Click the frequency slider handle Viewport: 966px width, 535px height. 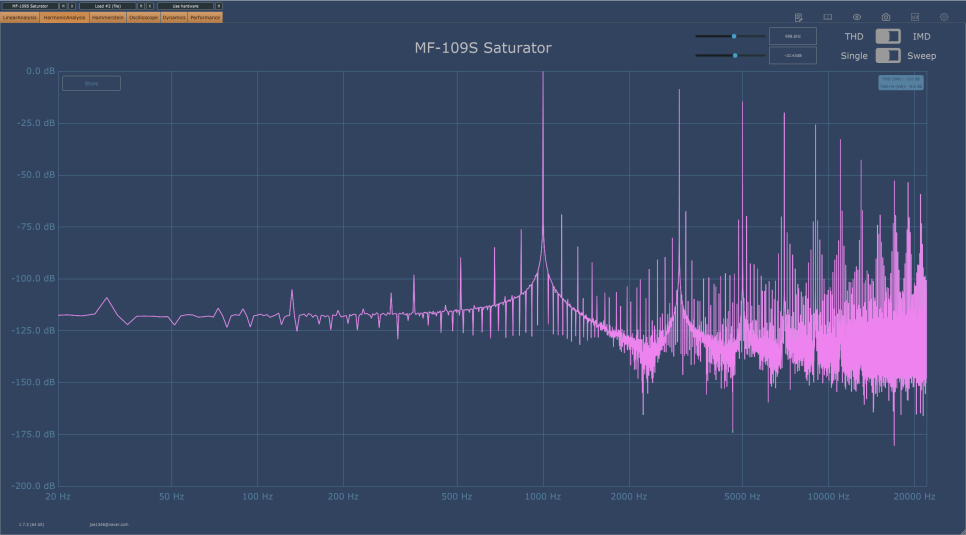(x=734, y=36)
